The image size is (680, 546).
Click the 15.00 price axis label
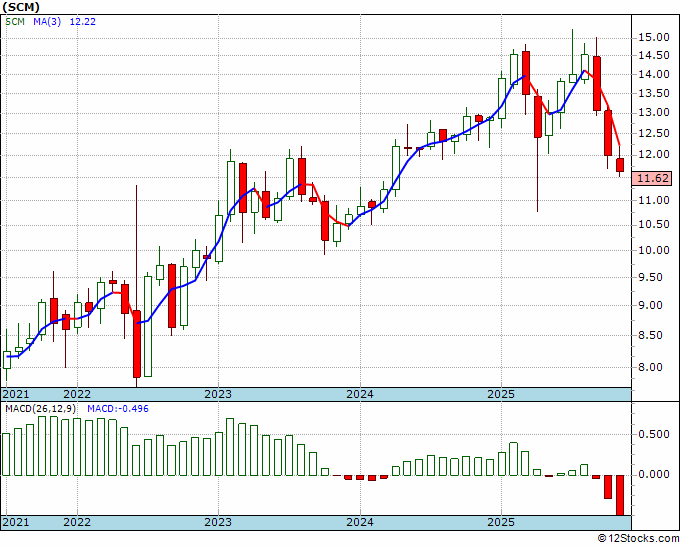(x=654, y=38)
